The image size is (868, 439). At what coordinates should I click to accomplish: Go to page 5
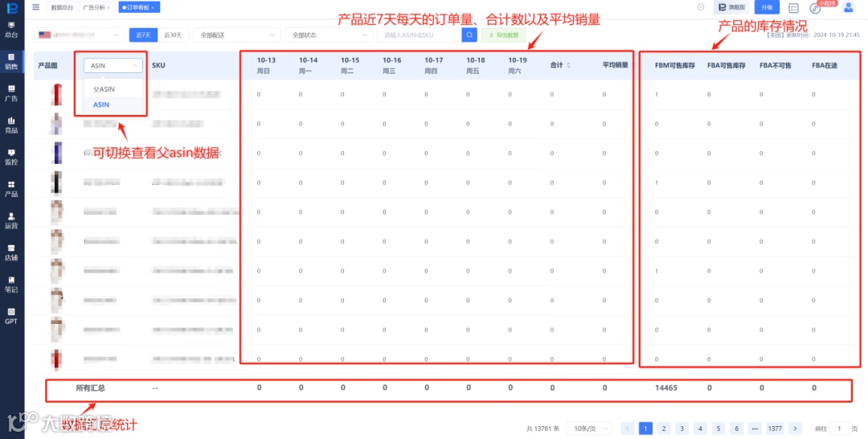point(718,429)
